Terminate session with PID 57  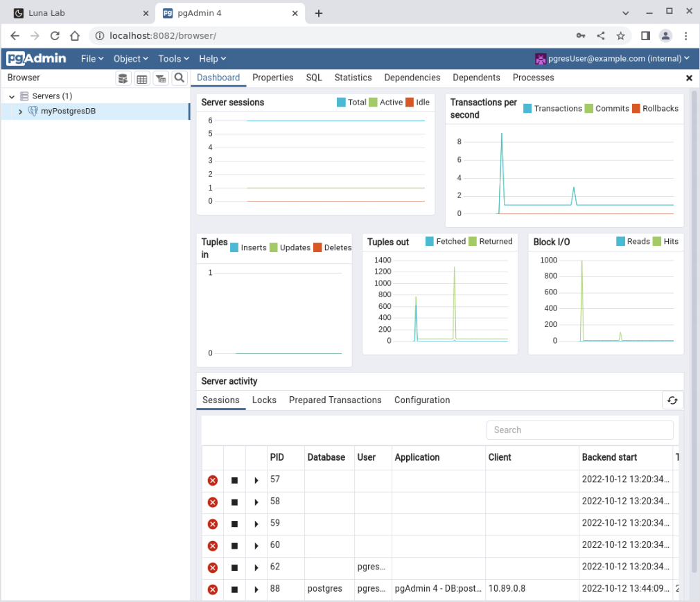213,480
